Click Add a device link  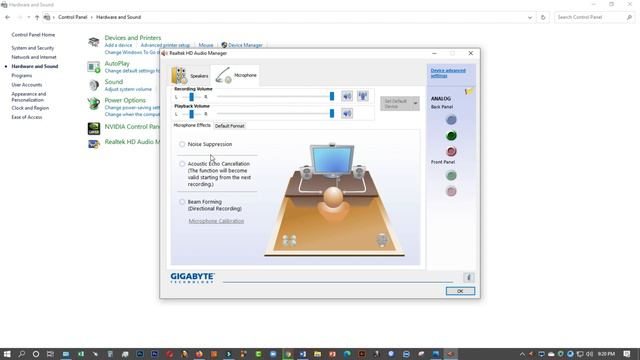(x=118, y=45)
